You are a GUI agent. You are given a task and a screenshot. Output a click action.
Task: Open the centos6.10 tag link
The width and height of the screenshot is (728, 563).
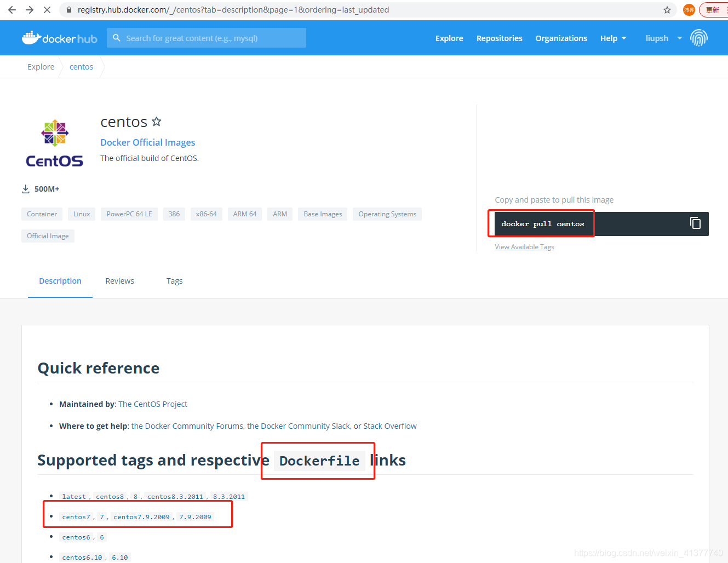[x=82, y=558]
